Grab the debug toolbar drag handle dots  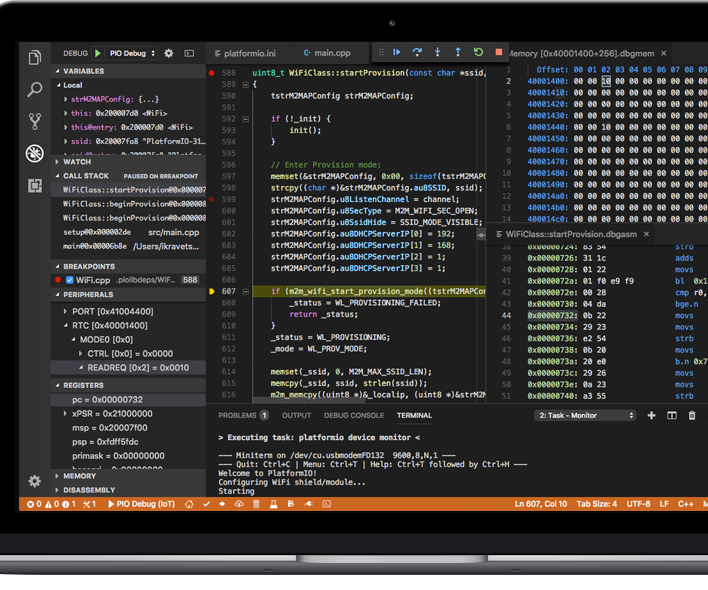pyautogui.click(x=381, y=52)
